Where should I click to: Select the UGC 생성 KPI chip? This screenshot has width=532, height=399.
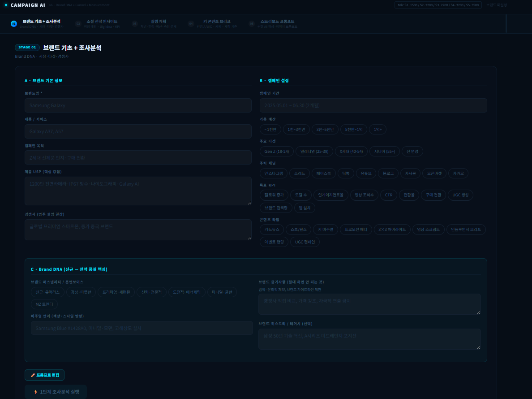(x=460, y=195)
